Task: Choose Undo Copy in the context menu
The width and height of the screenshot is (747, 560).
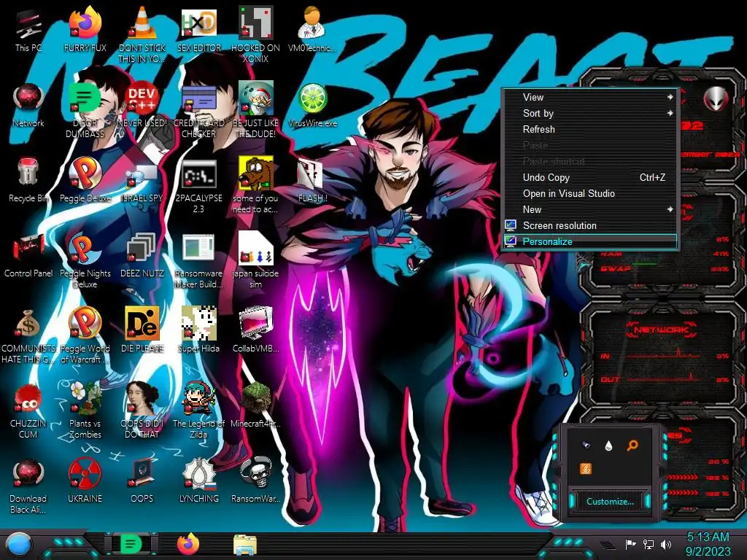Action: [x=591, y=178]
